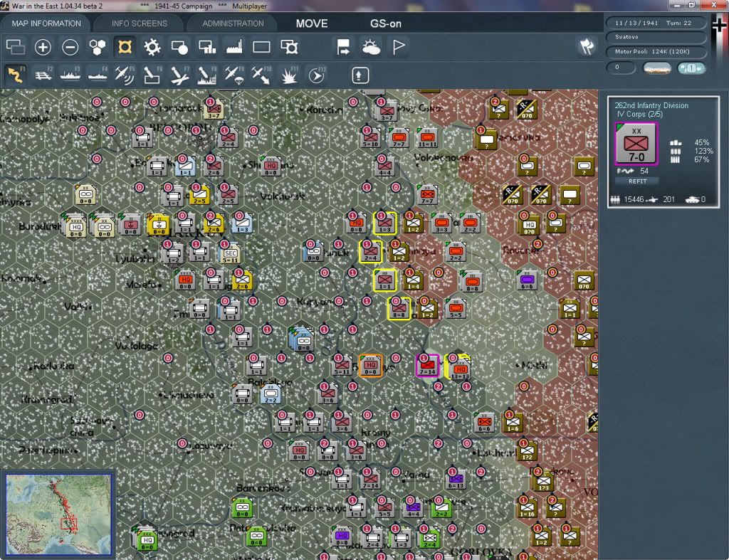Viewport: 729px width, 560px height.
Task: Open the ADMINISTRATION tab
Action: coord(233,23)
